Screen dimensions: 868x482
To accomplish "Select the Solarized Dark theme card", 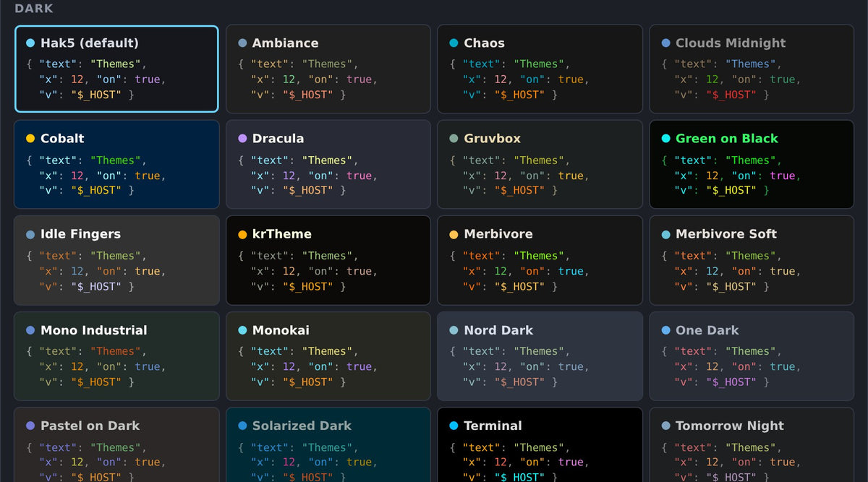I will click(328, 444).
